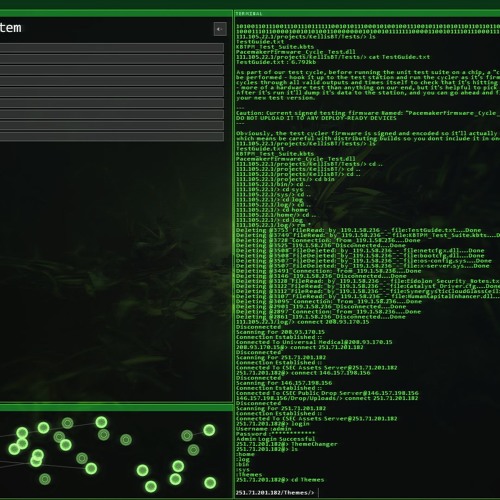Click the 'cd sys' command line
The width and height of the screenshot is (500, 500).
(x=270, y=189)
